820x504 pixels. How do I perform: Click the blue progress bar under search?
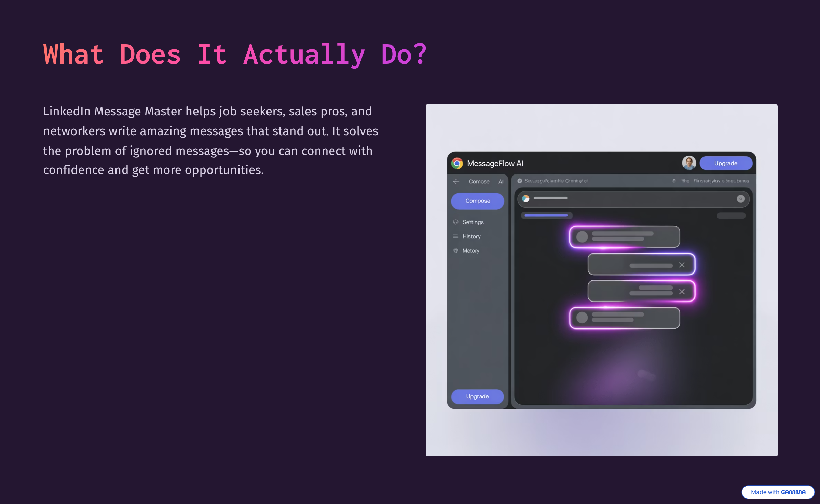[546, 215]
